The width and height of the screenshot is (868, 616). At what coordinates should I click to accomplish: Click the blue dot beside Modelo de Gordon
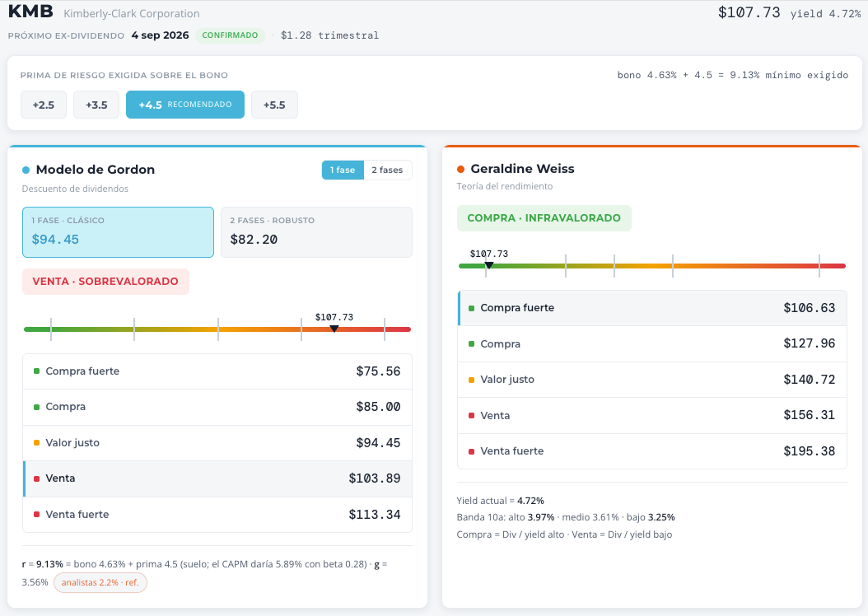[26, 170]
